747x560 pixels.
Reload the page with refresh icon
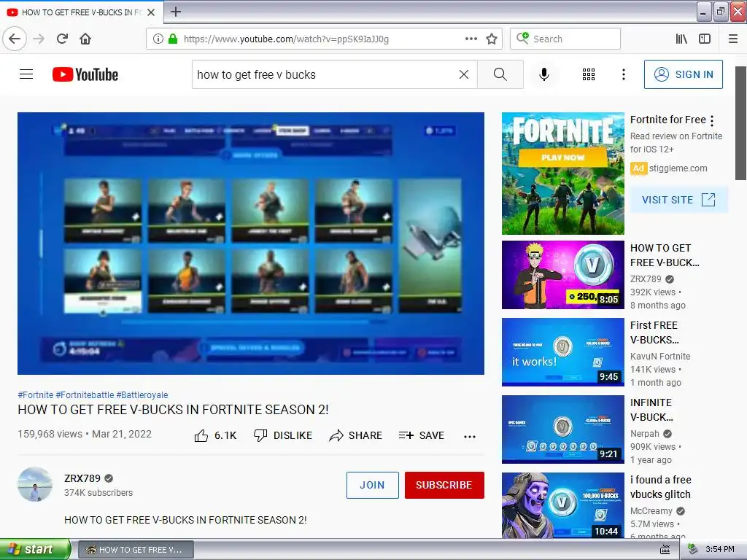pyautogui.click(x=63, y=39)
